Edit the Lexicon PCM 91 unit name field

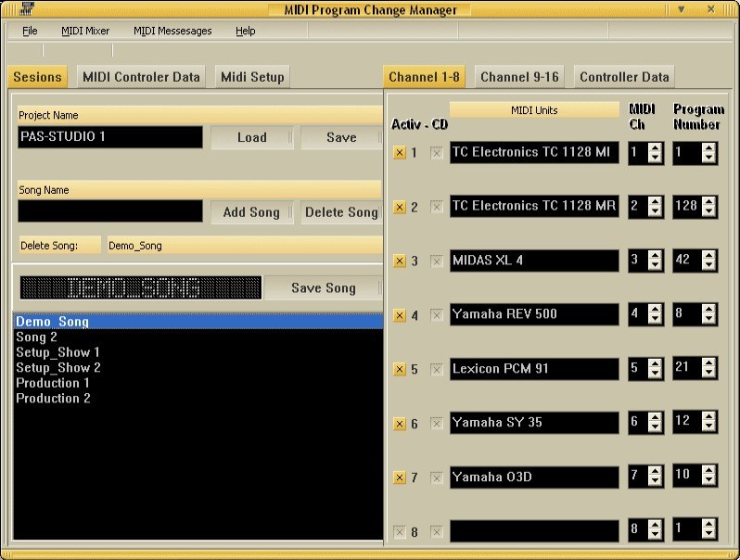[534, 368]
